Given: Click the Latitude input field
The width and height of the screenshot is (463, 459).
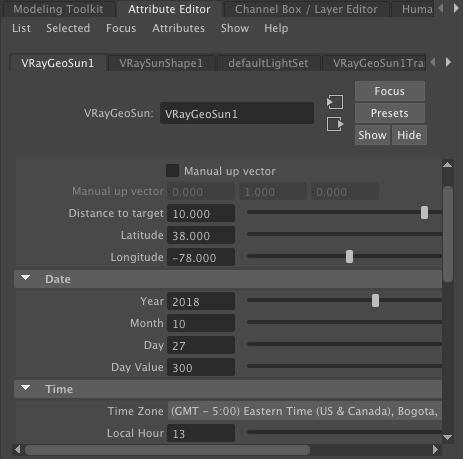Looking at the screenshot, I should click(x=201, y=235).
